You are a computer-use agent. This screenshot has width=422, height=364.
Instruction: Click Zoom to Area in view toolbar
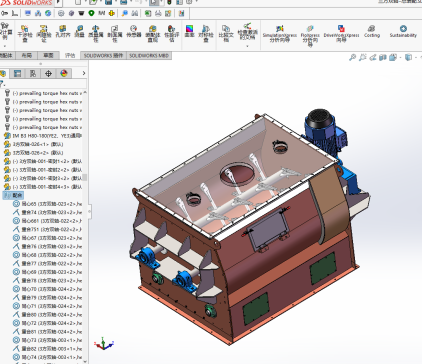363,57
